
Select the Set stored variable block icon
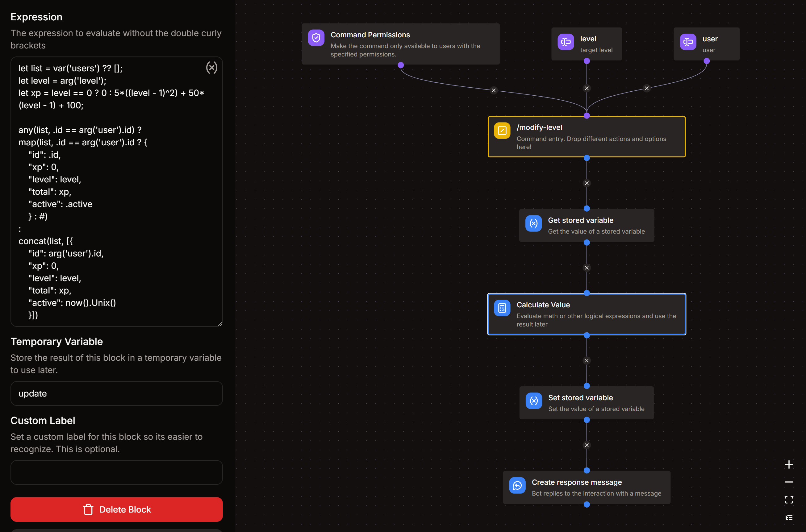pos(533,401)
